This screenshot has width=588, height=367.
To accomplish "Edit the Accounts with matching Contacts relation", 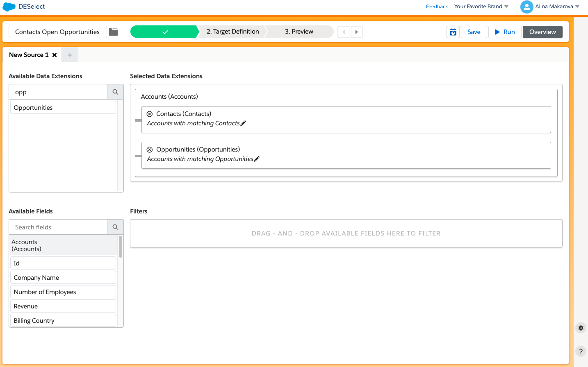I will (243, 123).
